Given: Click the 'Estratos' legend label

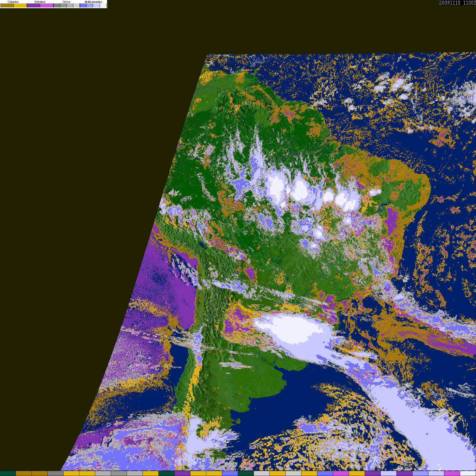Looking at the screenshot, I should pyautogui.click(x=40, y=2).
